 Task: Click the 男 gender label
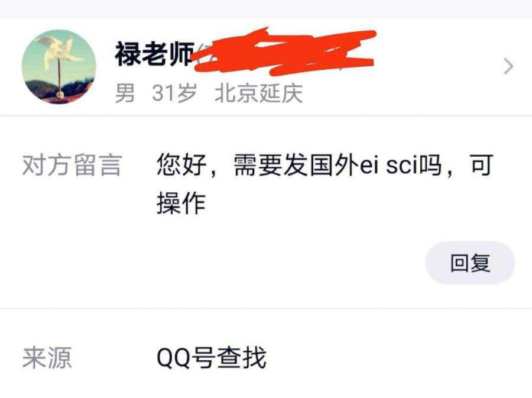(125, 93)
